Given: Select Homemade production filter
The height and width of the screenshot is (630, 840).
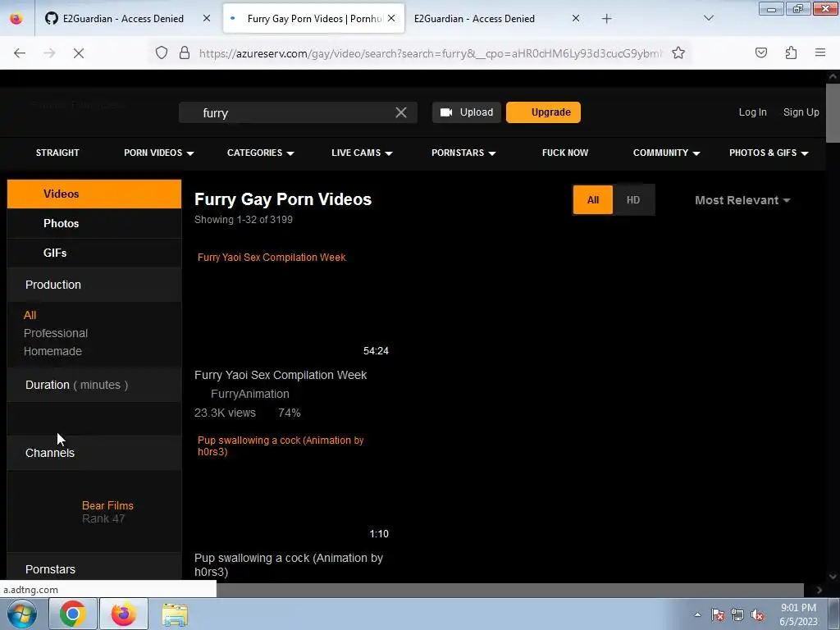Looking at the screenshot, I should tap(52, 351).
